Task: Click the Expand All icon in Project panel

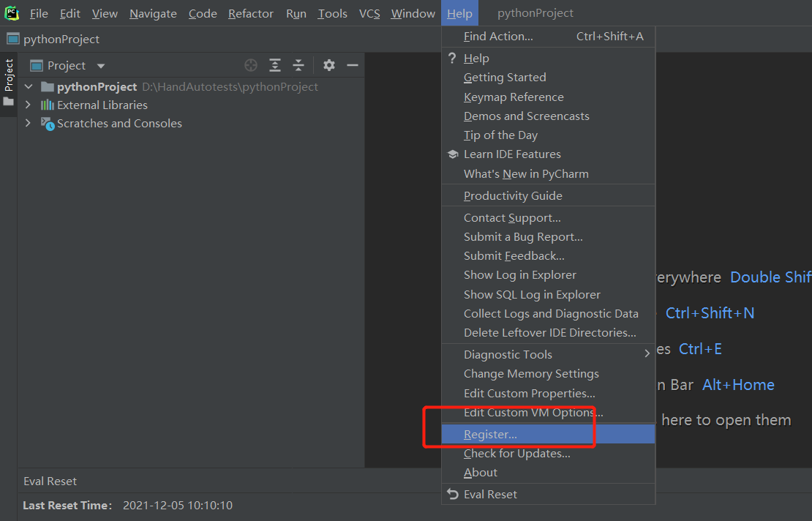Action: pos(275,65)
